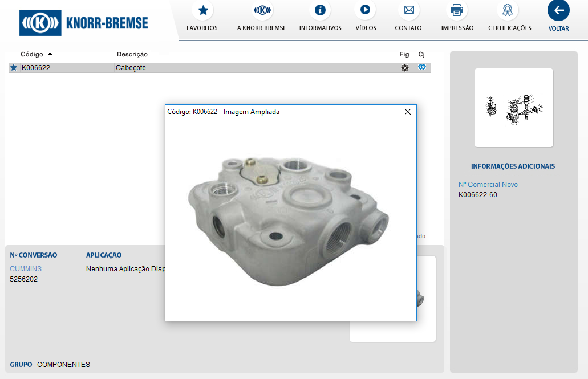Select the Cabeçote description cell
588x379 pixels.
pyautogui.click(x=131, y=68)
